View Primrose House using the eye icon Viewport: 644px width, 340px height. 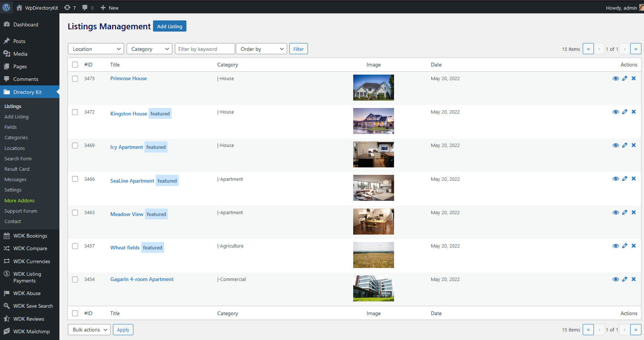click(615, 78)
